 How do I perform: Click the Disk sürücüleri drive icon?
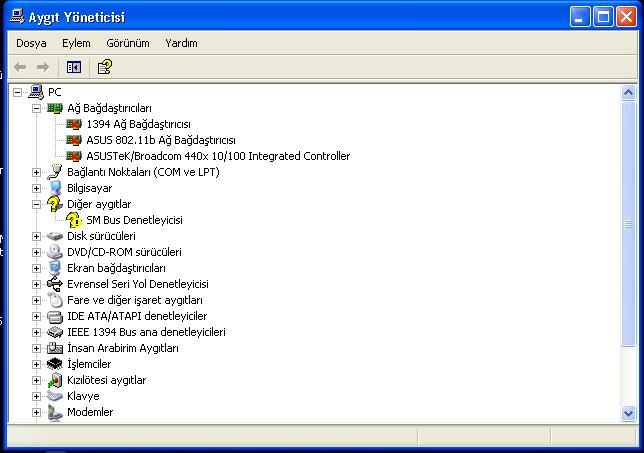(55, 236)
